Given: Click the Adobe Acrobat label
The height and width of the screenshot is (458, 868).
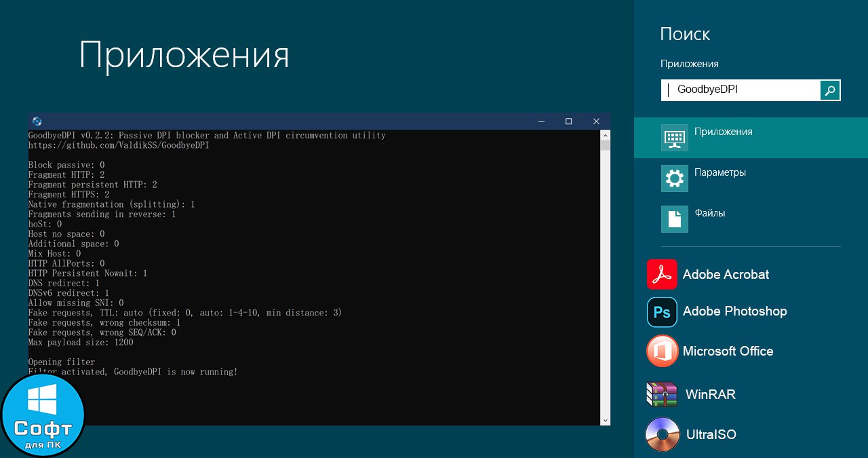Looking at the screenshot, I should [726, 275].
